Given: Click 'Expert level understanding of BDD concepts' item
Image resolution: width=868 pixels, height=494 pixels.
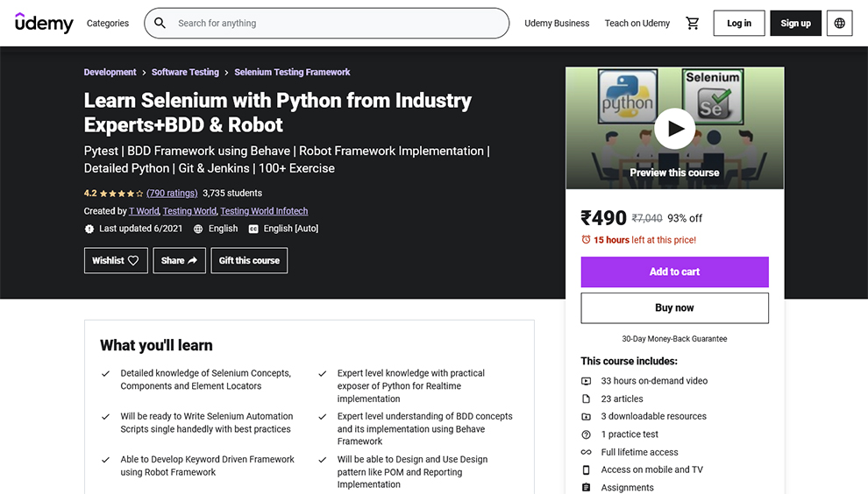Looking at the screenshot, I should pos(424,428).
